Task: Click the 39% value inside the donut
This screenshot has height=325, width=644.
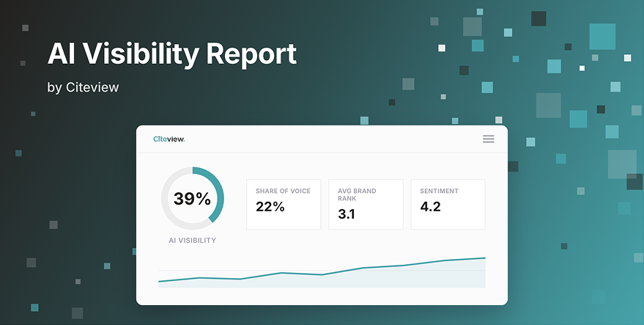Action: click(x=192, y=198)
